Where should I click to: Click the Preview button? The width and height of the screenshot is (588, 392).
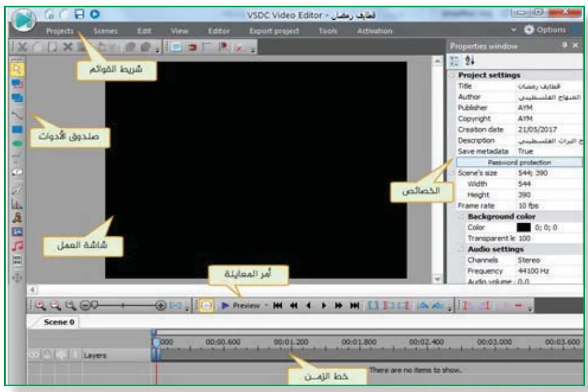[x=241, y=306]
